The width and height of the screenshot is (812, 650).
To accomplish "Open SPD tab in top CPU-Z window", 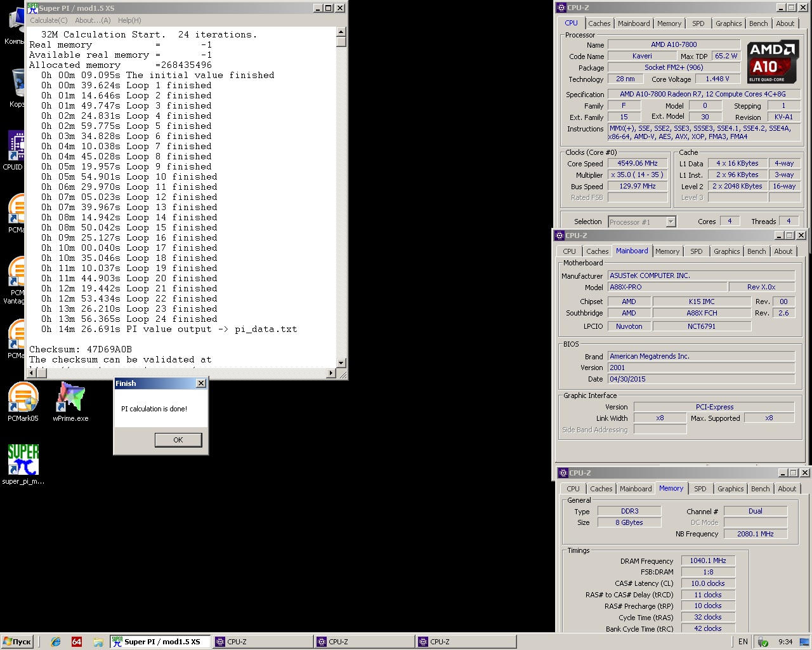I will click(x=698, y=23).
